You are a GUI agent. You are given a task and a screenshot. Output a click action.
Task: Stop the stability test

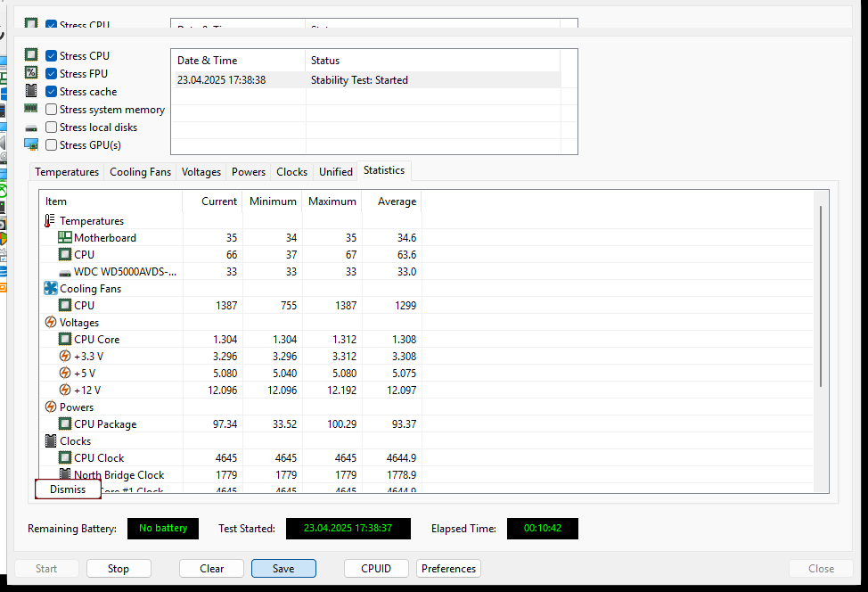118,569
